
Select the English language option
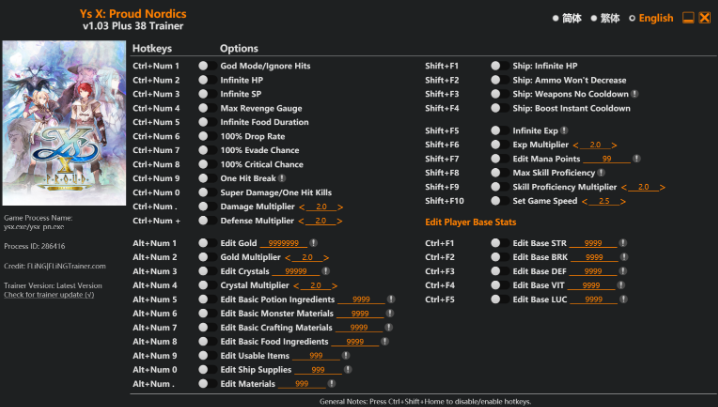[x=651, y=18]
